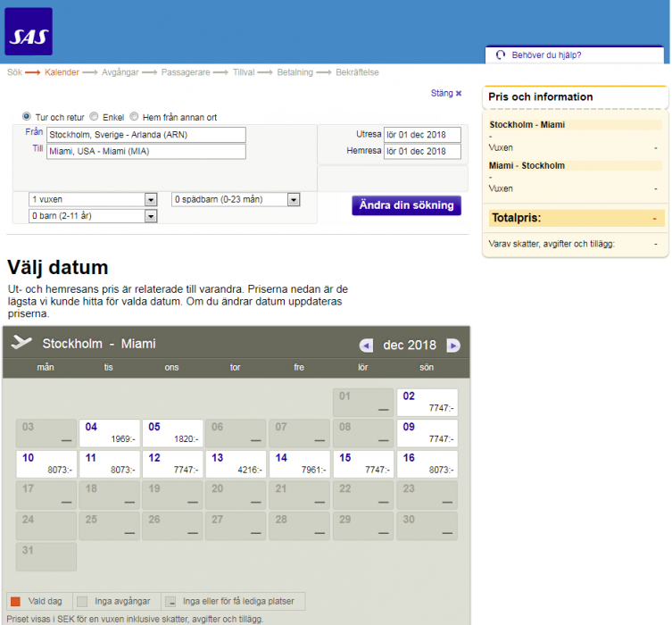This screenshot has height=625, width=672.
Task: Click Kalender step in breadcrumb
Action: pyautogui.click(x=62, y=72)
